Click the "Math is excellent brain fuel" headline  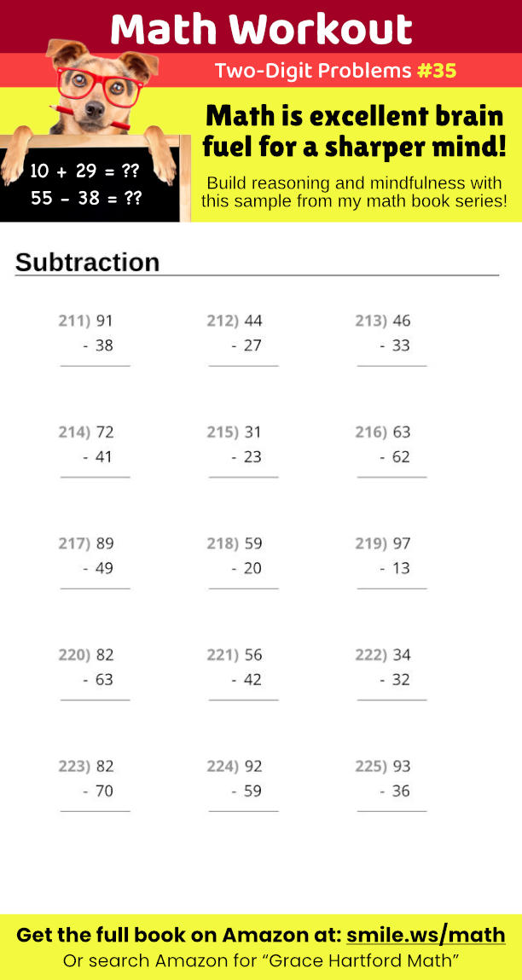point(354,130)
